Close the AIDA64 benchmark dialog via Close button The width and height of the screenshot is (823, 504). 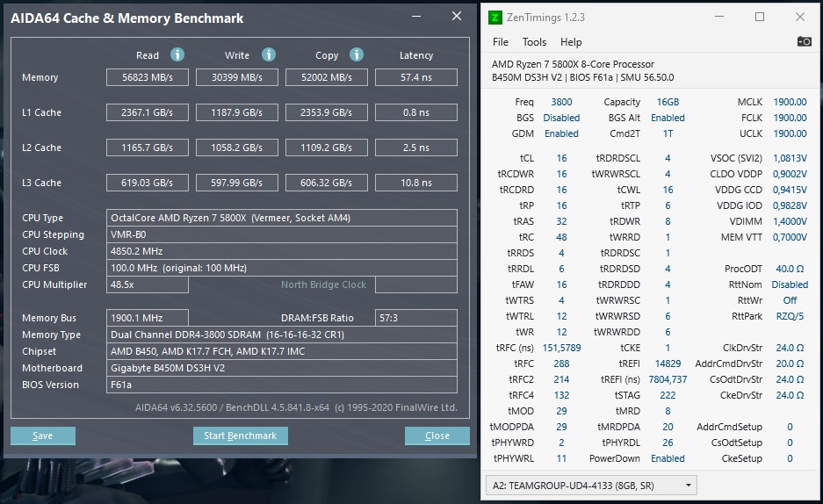click(437, 436)
